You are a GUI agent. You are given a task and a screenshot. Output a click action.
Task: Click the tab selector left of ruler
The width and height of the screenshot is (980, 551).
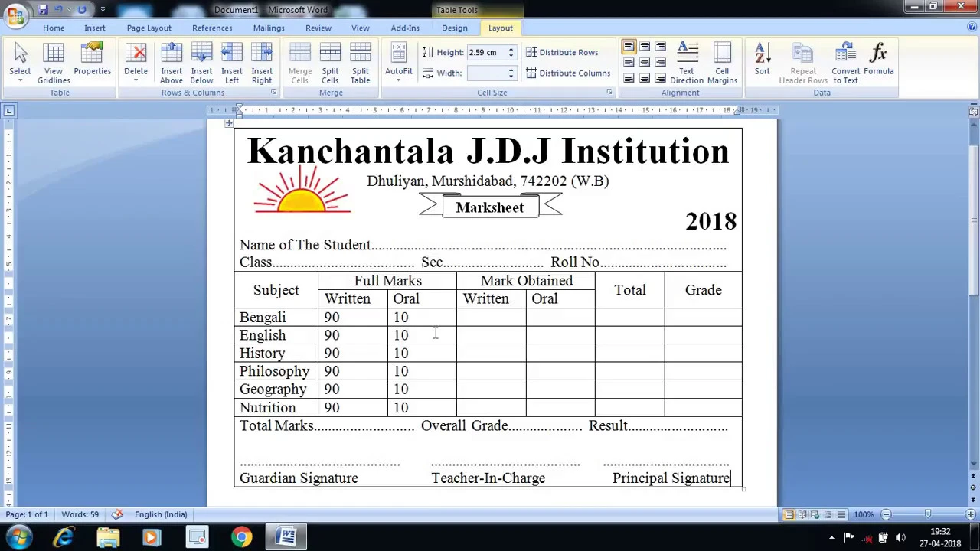pyautogui.click(x=9, y=111)
